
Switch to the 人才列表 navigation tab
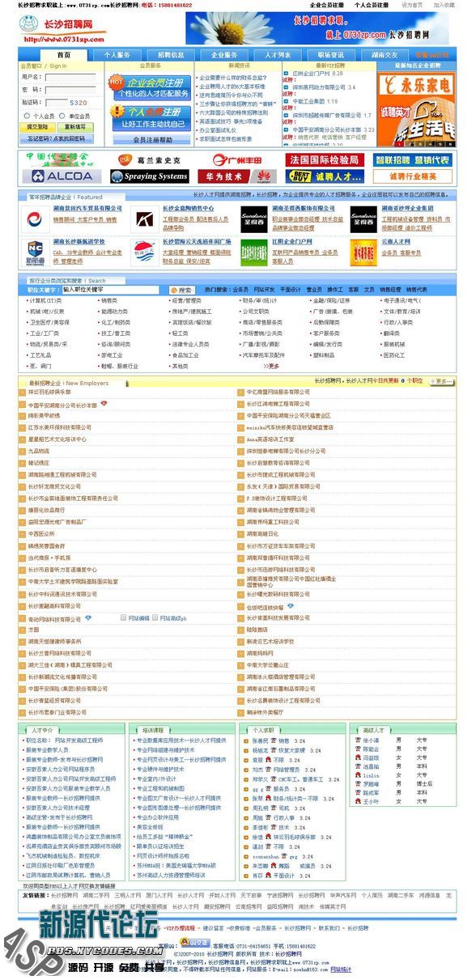[x=278, y=55]
